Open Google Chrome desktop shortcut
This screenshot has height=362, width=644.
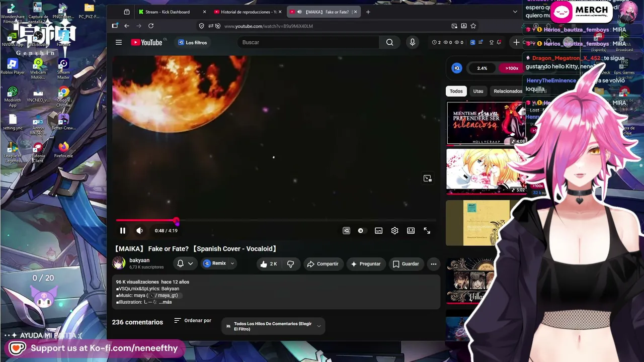pos(63,97)
